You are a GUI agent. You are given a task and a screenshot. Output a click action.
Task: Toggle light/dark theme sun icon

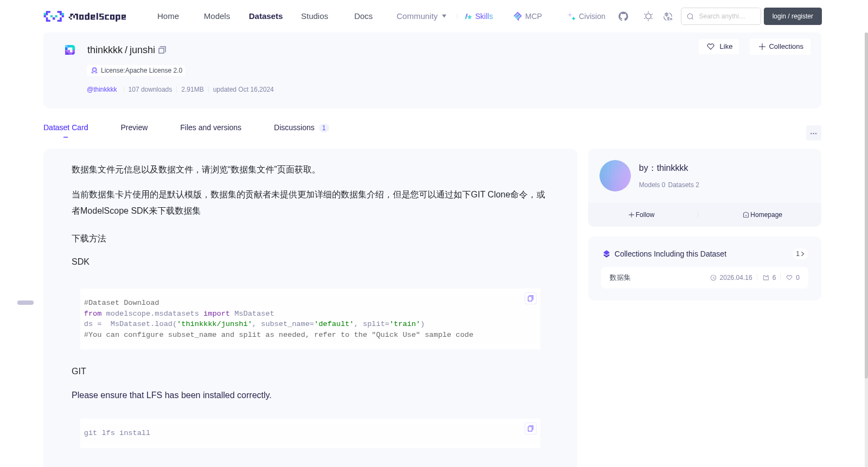click(648, 16)
